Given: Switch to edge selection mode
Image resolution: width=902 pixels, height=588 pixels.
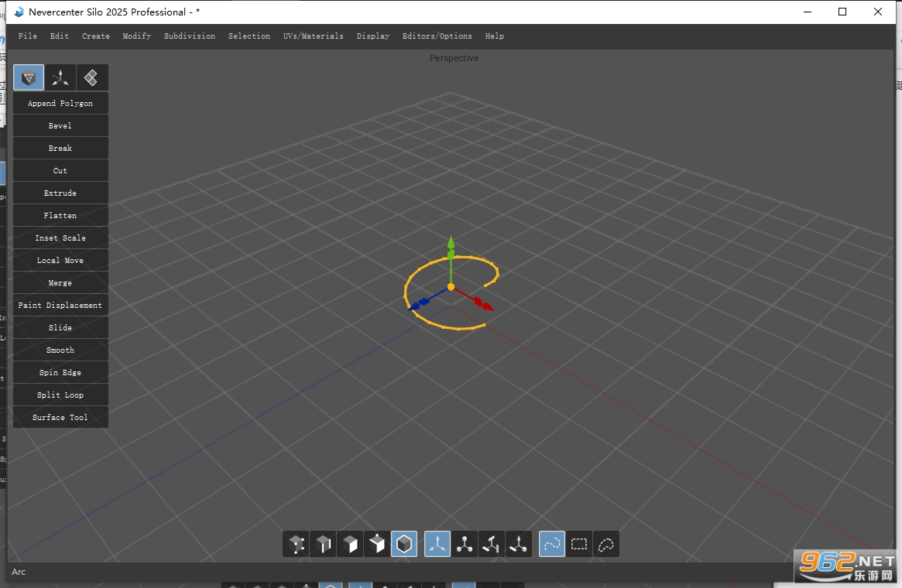Looking at the screenshot, I should [x=324, y=544].
